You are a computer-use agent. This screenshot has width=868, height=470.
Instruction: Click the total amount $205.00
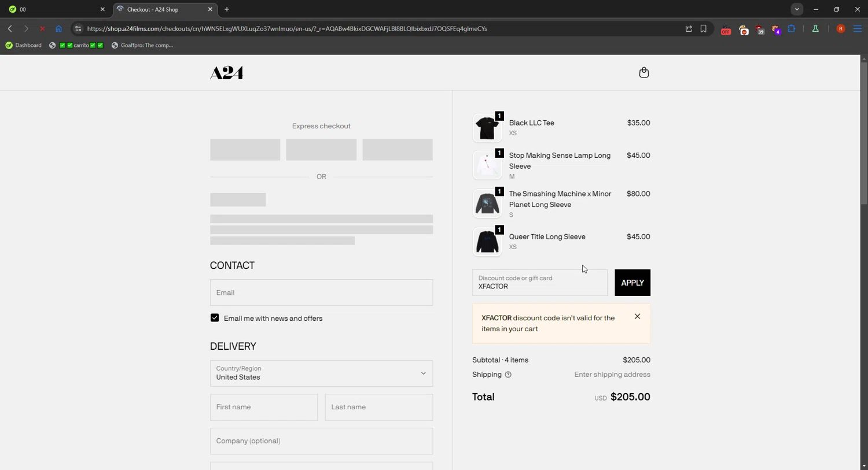(x=630, y=397)
